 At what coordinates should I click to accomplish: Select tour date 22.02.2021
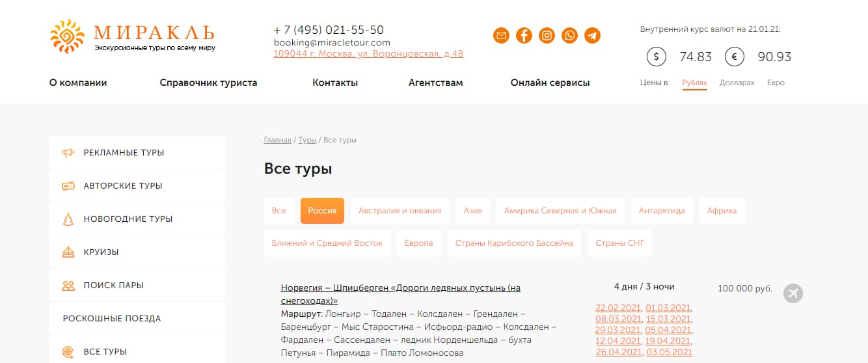(x=619, y=308)
